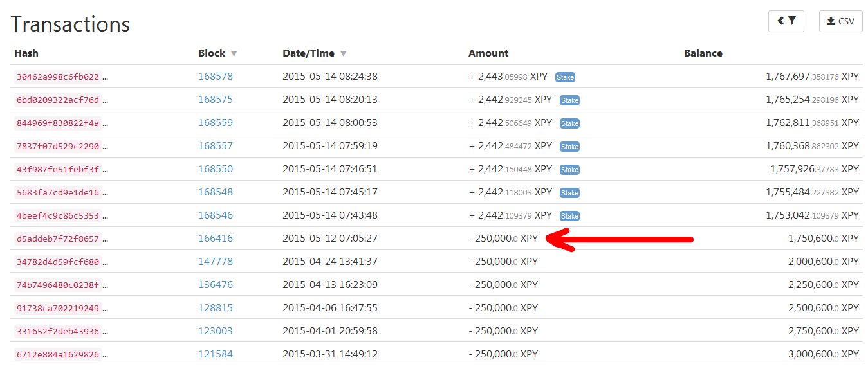Click the filter toggle button
This screenshot has height=371, width=868.
pos(786,21)
